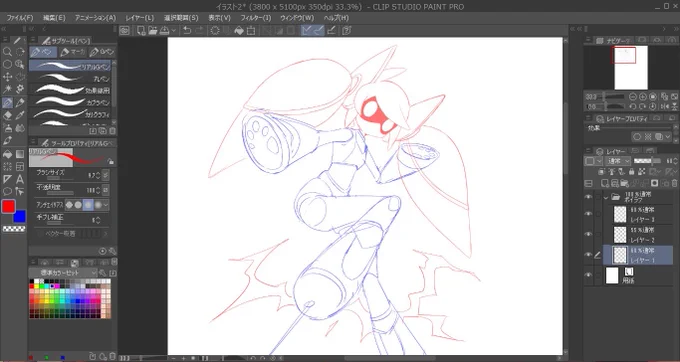Select the Pencil tool beside the Pen
Image resolution: width=680 pixels, height=362 pixels.
pyautogui.click(x=20, y=103)
